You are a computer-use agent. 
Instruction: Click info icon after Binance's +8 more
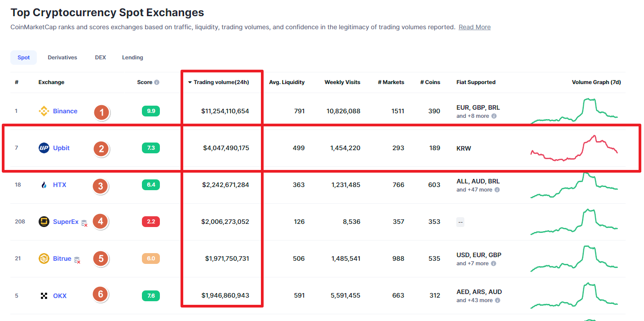tap(494, 116)
